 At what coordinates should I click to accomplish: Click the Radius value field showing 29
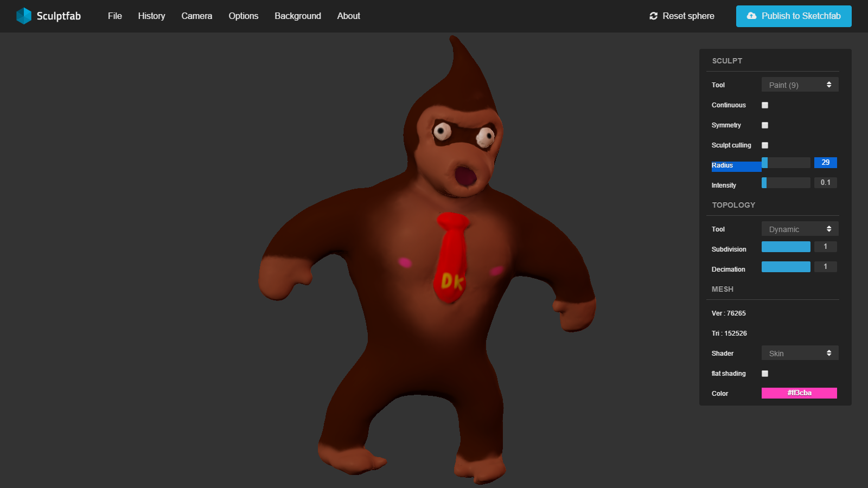coord(826,163)
